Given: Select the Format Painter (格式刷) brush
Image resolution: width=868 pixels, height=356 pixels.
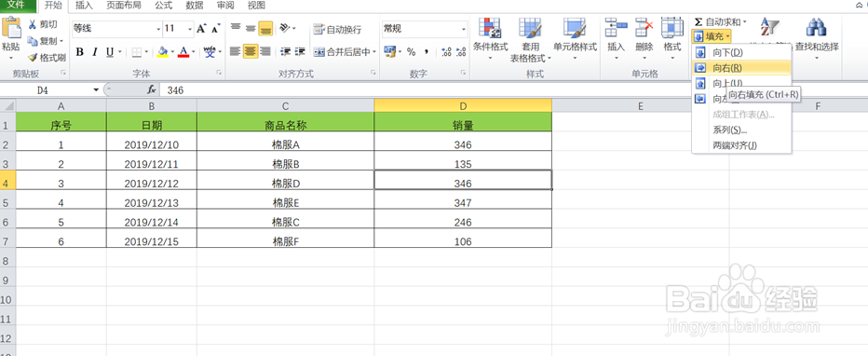Looking at the screenshot, I should [x=32, y=58].
